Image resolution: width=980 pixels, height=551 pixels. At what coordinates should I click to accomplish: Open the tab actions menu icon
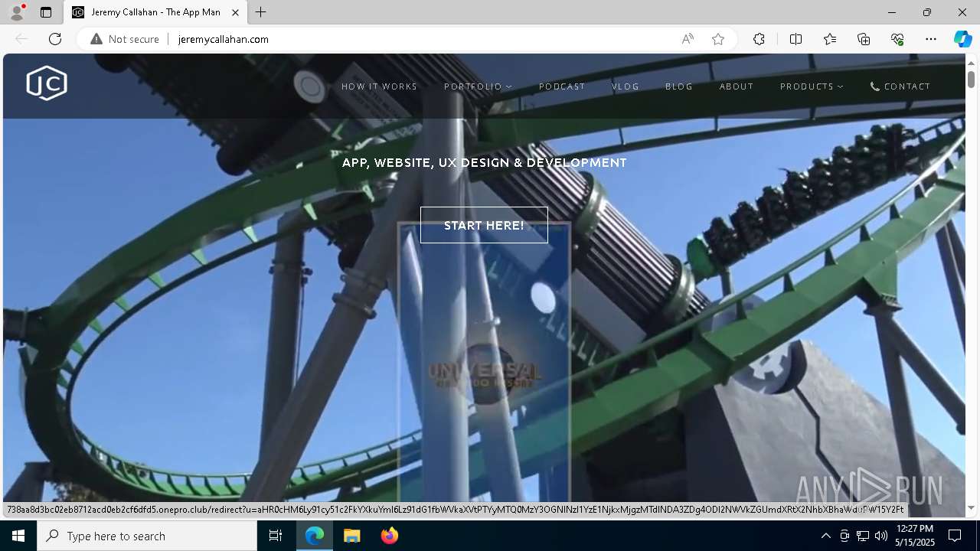click(46, 12)
